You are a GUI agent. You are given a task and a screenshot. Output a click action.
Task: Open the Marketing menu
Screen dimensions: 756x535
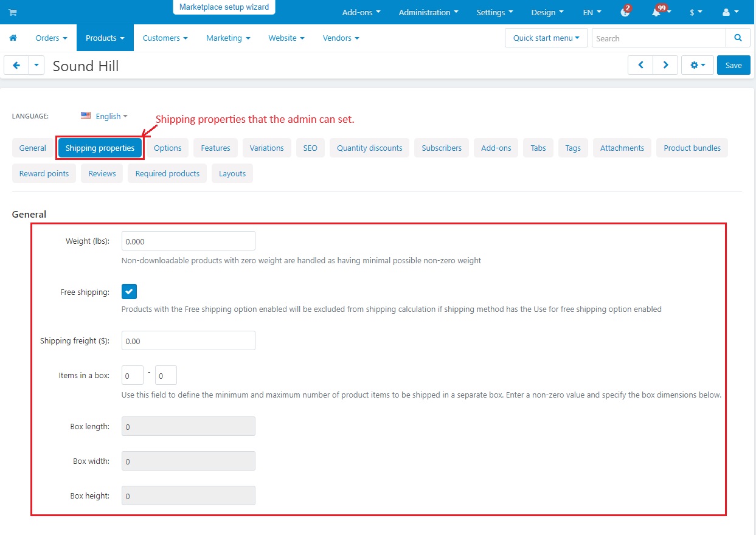tap(228, 38)
